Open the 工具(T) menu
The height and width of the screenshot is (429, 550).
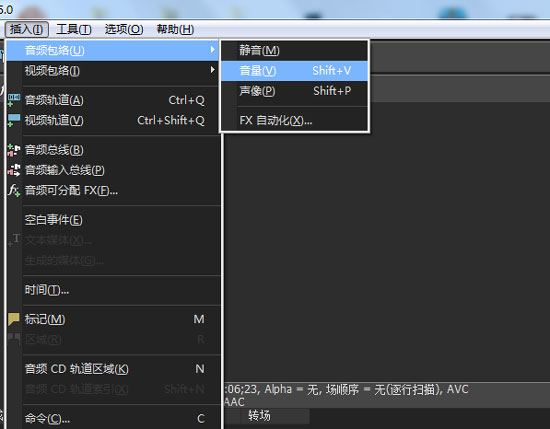coord(74,29)
